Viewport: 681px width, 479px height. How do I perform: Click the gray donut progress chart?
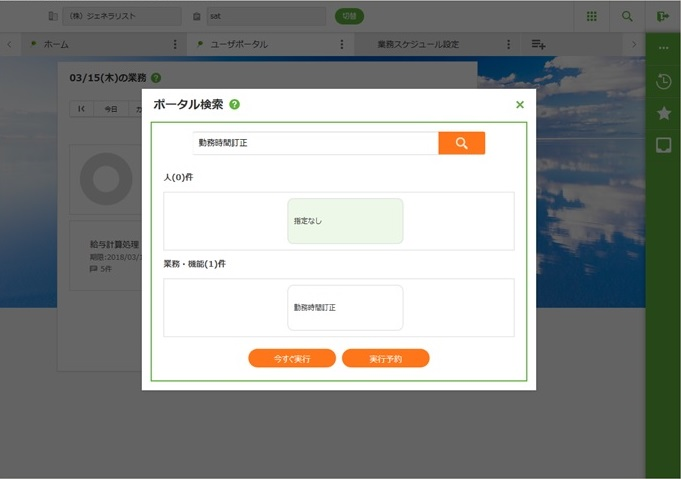106,179
